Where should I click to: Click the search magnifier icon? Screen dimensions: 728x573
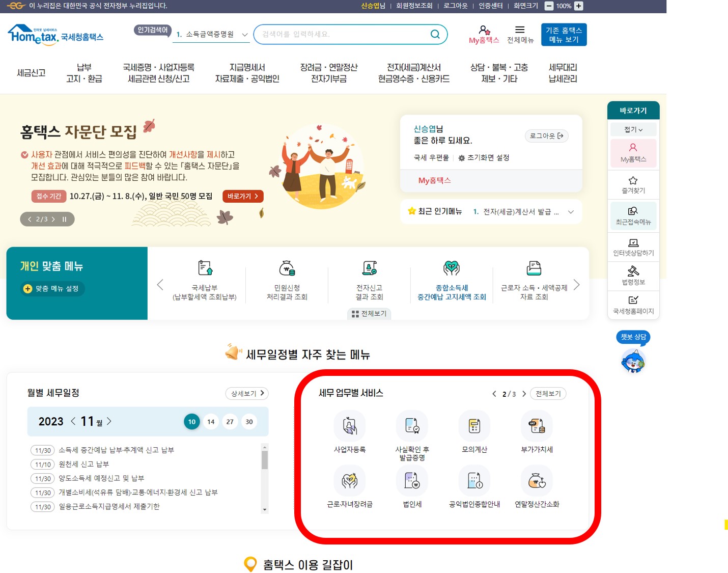click(435, 34)
